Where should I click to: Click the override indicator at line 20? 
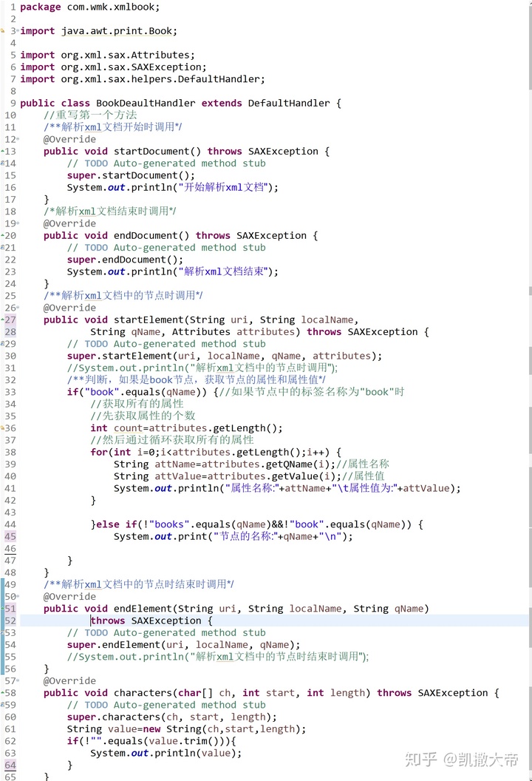coord(2,235)
